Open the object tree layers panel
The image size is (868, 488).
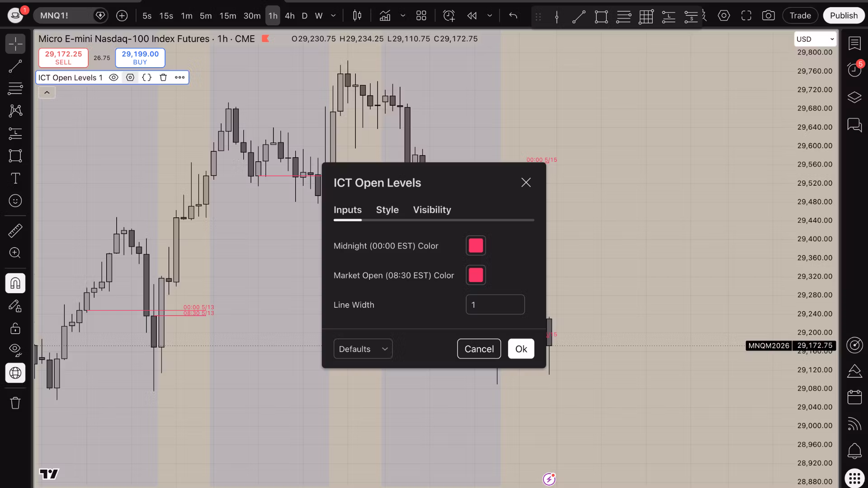tap(854, 97)
